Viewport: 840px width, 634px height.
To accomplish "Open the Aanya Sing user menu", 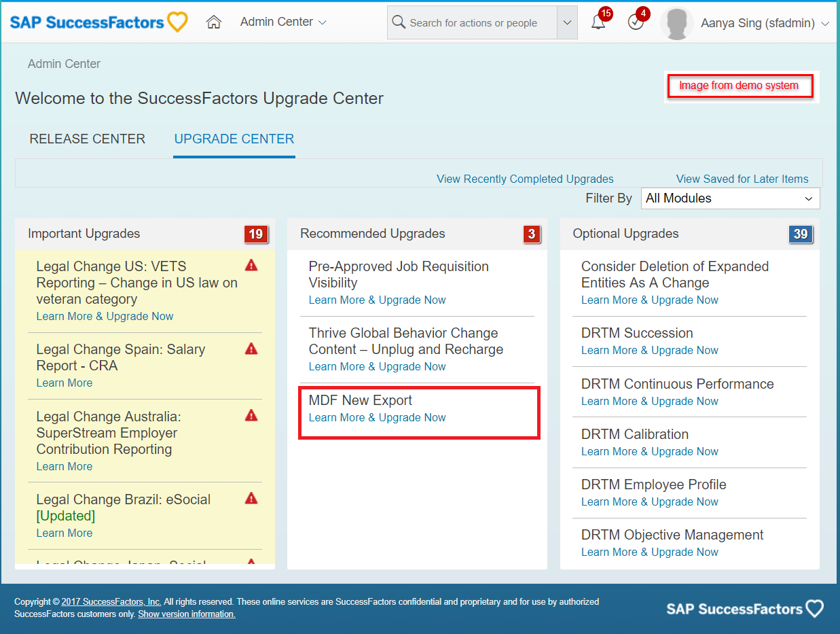I will (x=765, y=23).
